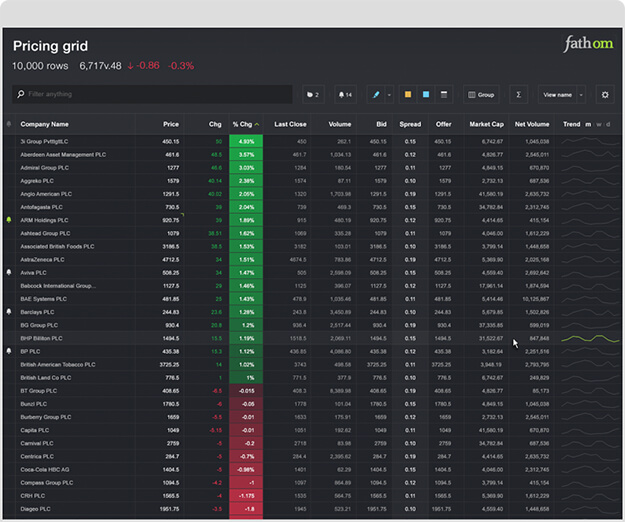Click the table layout icon in toolbar
Viewport: 625px width, 522px height.
[x=444, y=95]
